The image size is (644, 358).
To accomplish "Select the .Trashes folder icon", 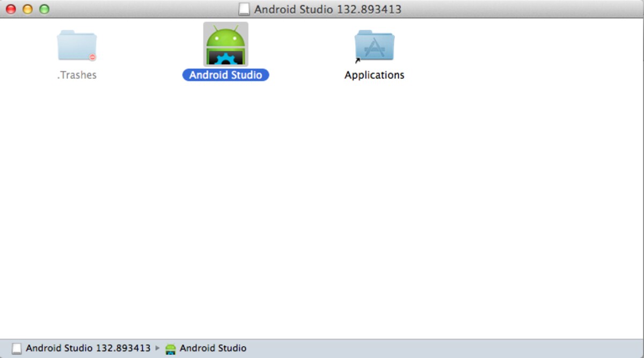I will click(x=77, y=45).
